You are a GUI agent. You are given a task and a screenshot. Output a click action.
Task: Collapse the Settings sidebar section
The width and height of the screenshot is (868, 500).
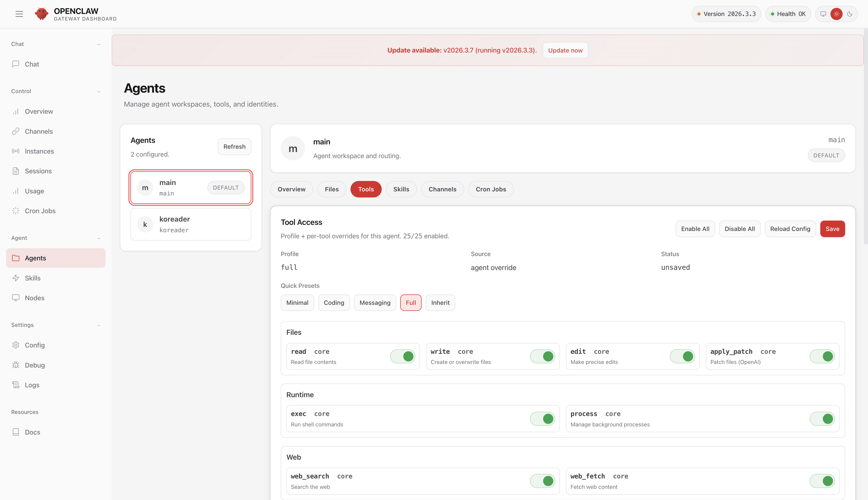click(x=98, y=325)
